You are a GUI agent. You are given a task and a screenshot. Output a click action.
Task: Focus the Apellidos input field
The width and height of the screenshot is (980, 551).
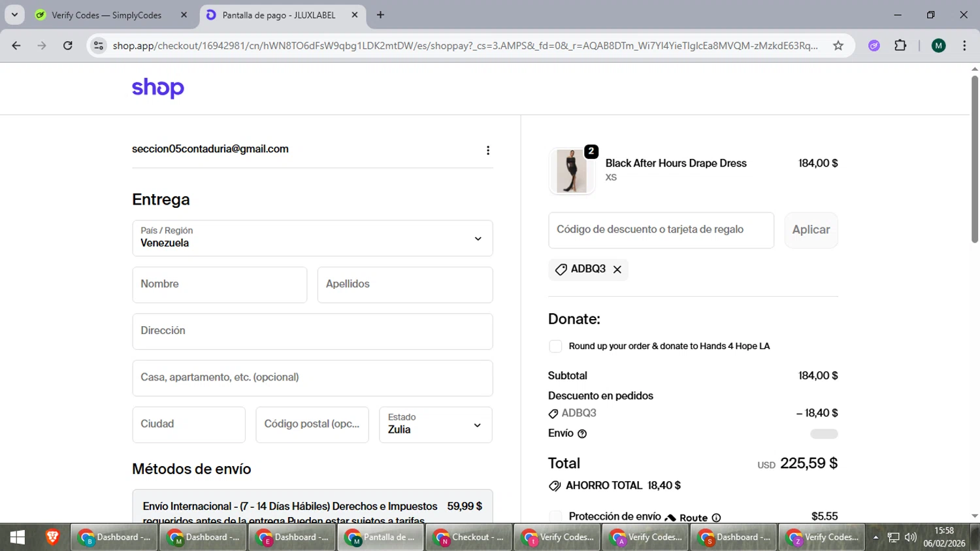coord(405,285)
